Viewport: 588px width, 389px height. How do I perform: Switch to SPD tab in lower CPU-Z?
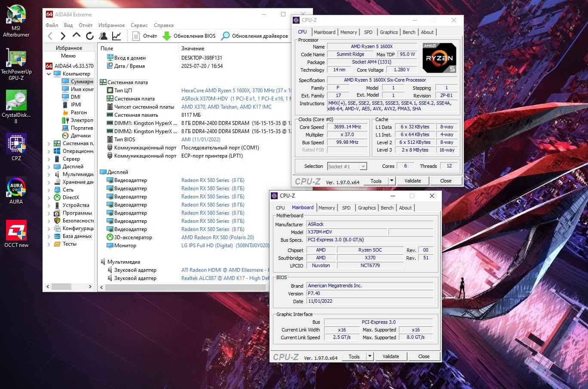(x=346, y=208)
